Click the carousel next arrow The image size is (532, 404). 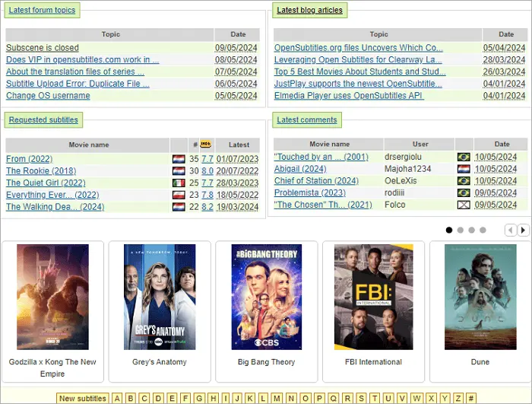(x=524, y=230)
